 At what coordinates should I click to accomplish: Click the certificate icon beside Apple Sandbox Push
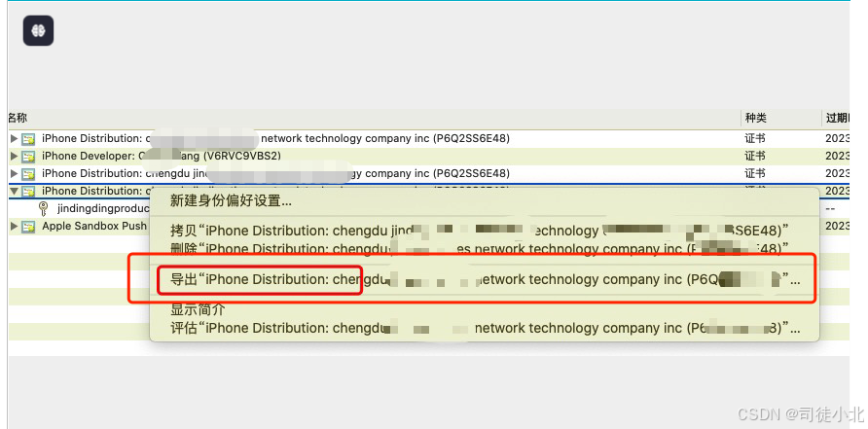click(28, 226)
